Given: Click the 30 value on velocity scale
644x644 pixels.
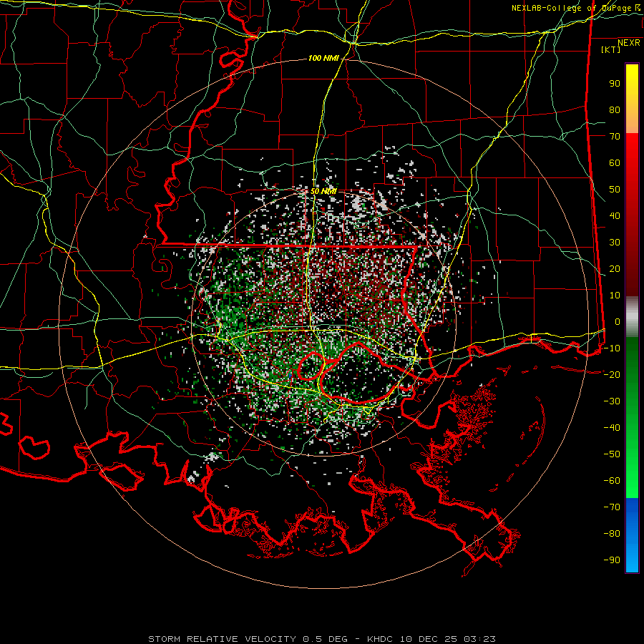Looking at the screenshot, I should coord(615,243).
